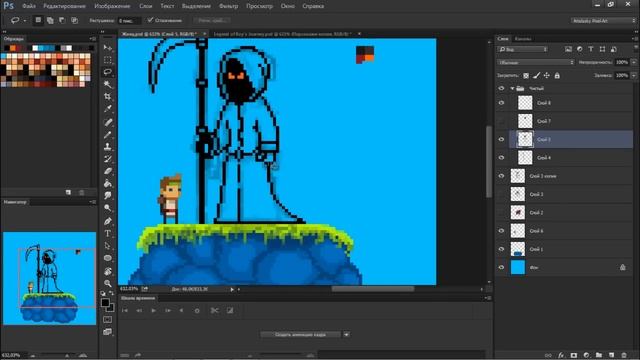Select the Brush tool
The image size is (640, 360).
tap(107, 134)
